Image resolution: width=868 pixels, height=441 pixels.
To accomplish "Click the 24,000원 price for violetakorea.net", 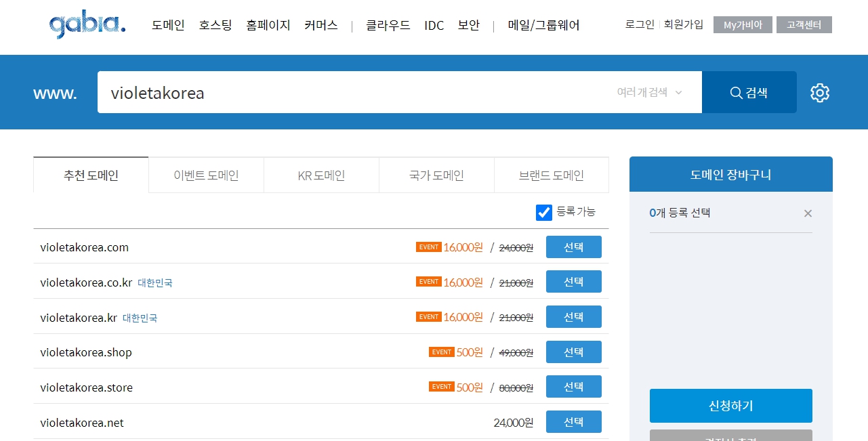I will 514,423.
